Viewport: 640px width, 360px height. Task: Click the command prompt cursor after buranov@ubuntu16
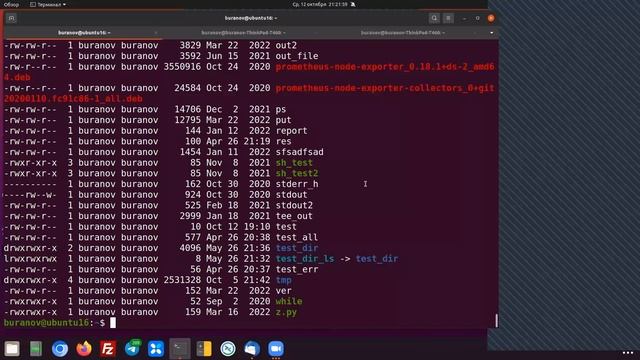[113, 322]
